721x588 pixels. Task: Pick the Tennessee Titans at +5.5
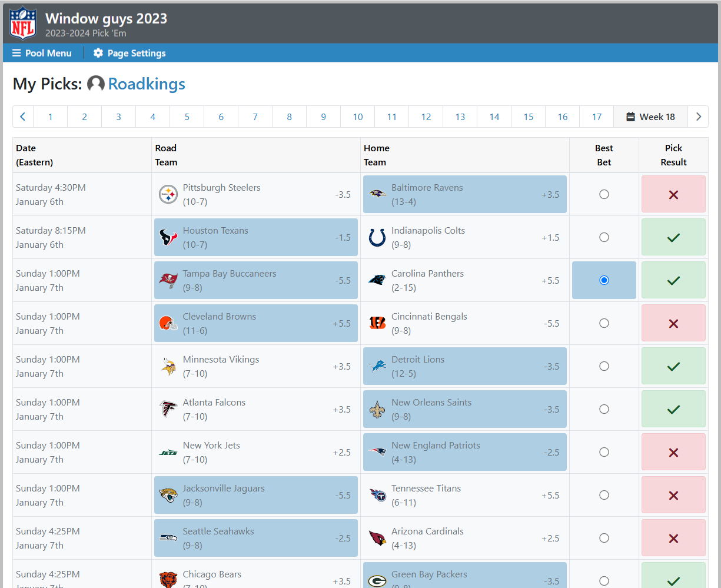point(465,495)
